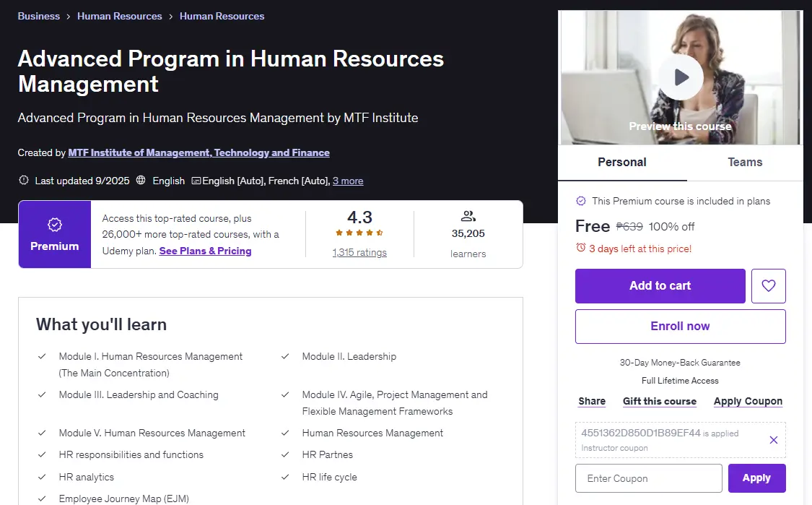The width and height of the screenshot is (812, 505).
Task: Click the struck-through ₱639 price
Action: pos(629,227)
